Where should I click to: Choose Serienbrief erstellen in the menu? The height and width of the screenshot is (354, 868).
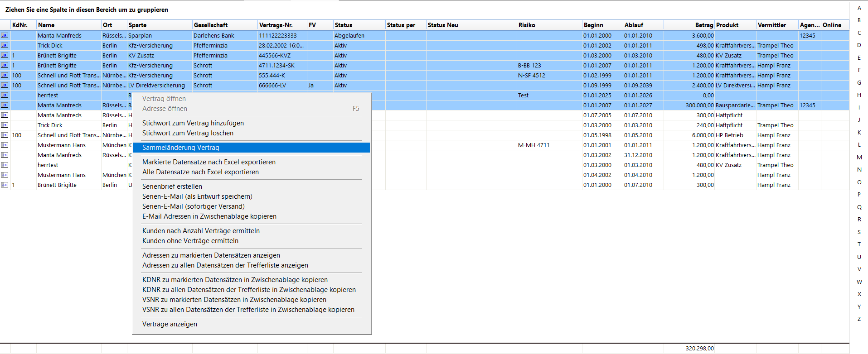(x=172, y=187)
